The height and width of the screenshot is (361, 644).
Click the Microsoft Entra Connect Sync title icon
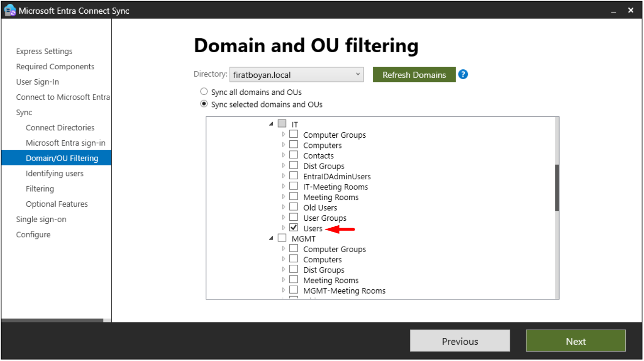[10, 10]
